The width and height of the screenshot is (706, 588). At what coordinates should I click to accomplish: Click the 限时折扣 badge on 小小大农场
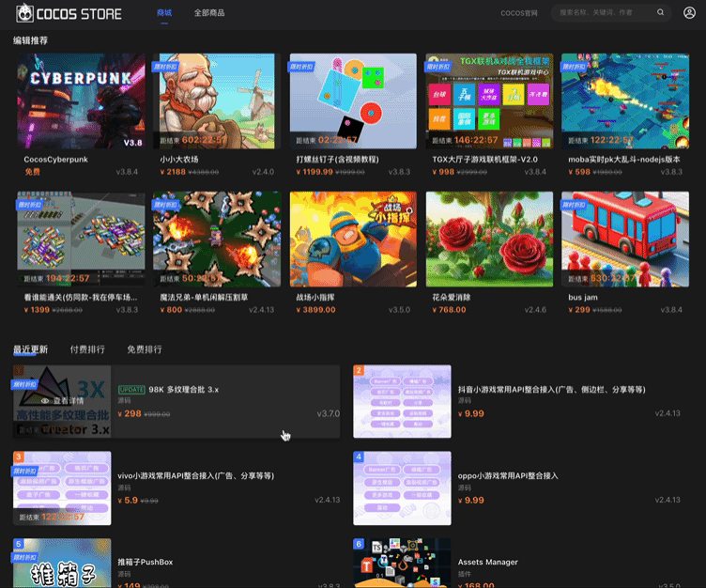click(x=165, y=67)
